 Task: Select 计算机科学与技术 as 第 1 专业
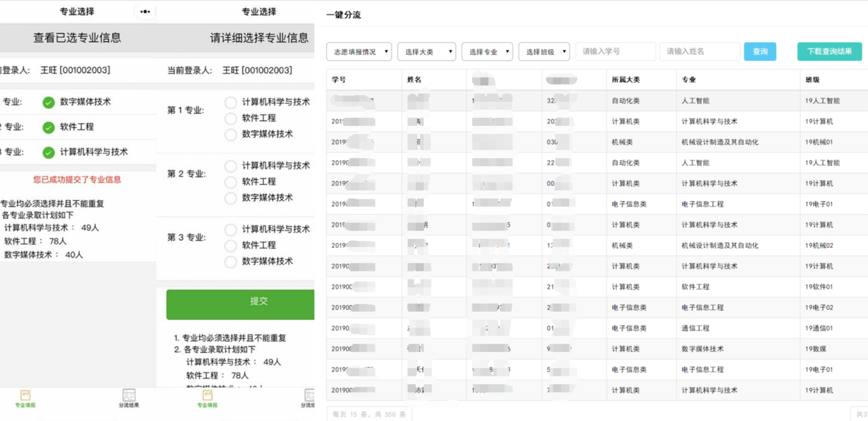(231, 102)
